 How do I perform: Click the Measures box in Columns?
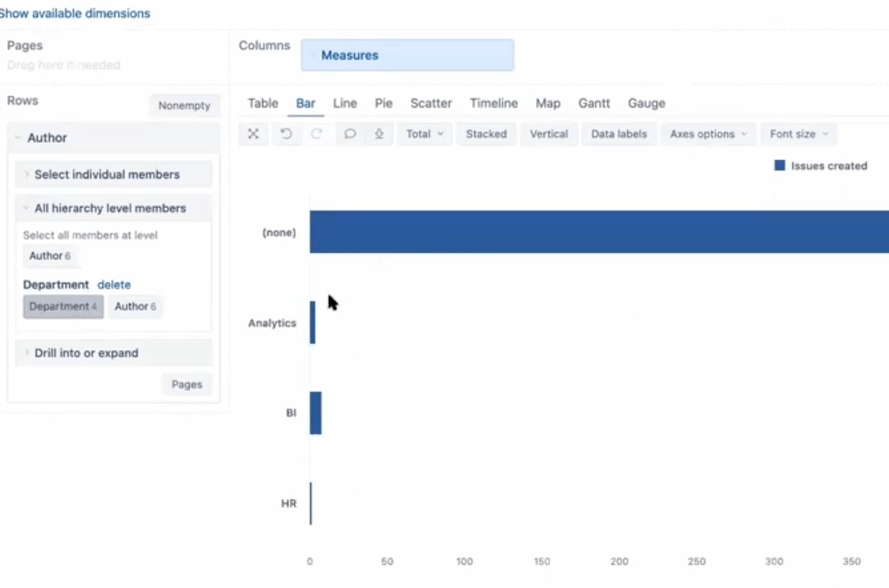coord(407,55)
